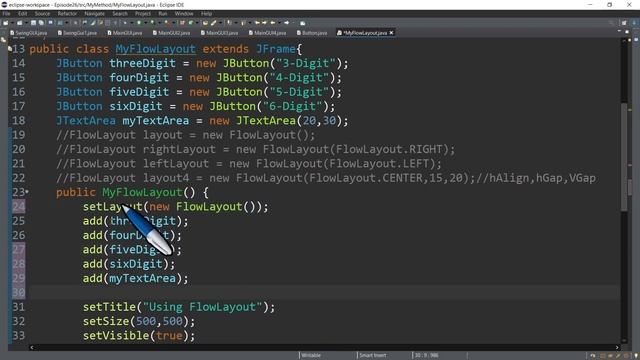Click the New file toolbar icon
Screen dimensions: 640x360
(x=6, y=23)
